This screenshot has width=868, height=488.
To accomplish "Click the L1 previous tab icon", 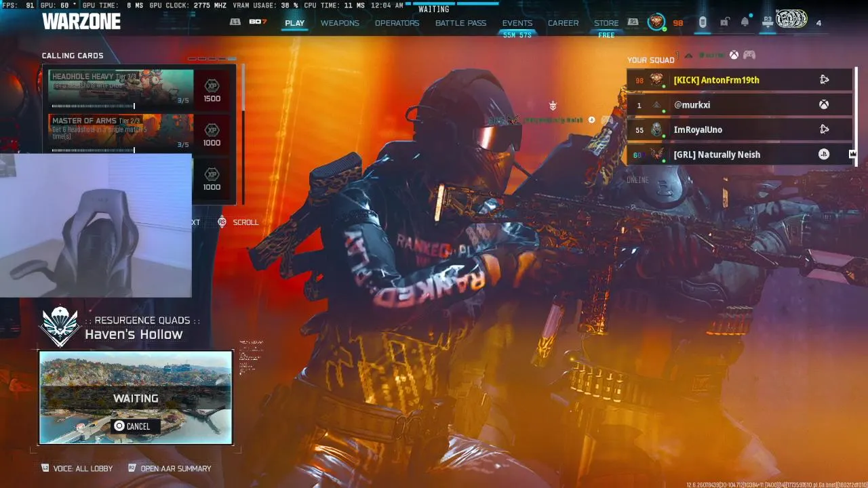I will coord(235,22).
